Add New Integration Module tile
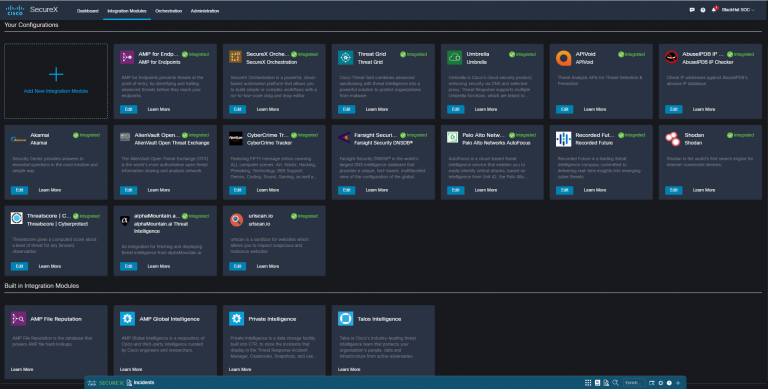 tap(56, 81)
